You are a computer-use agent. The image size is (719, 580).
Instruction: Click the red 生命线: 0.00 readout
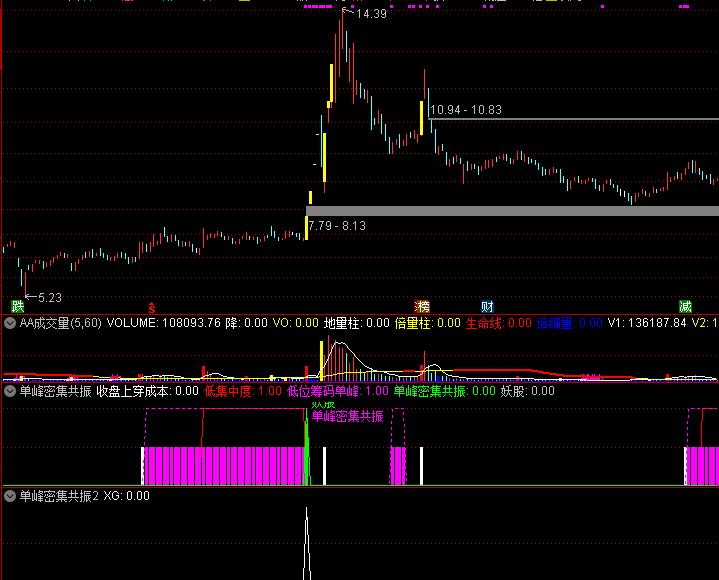click(x=499, y=323)
